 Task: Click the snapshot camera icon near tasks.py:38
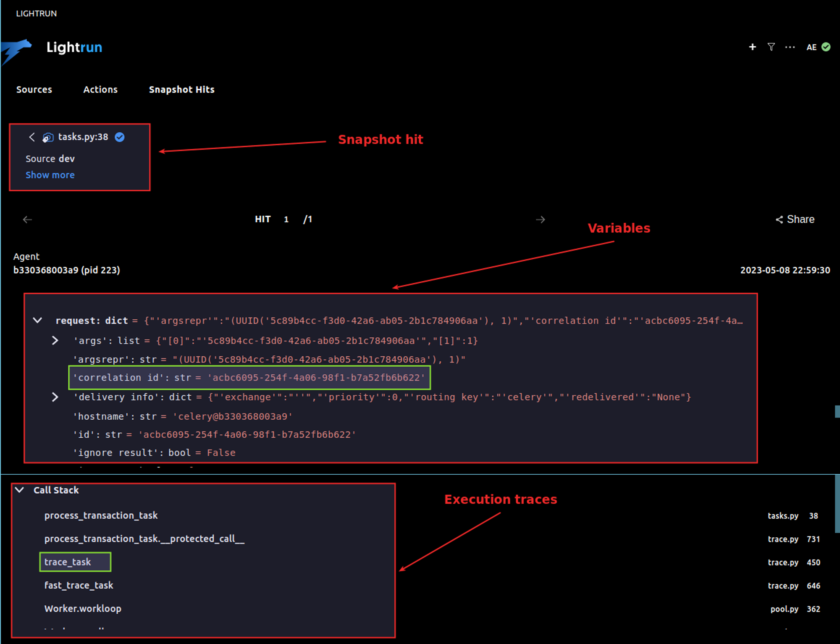tap(48, 137)
